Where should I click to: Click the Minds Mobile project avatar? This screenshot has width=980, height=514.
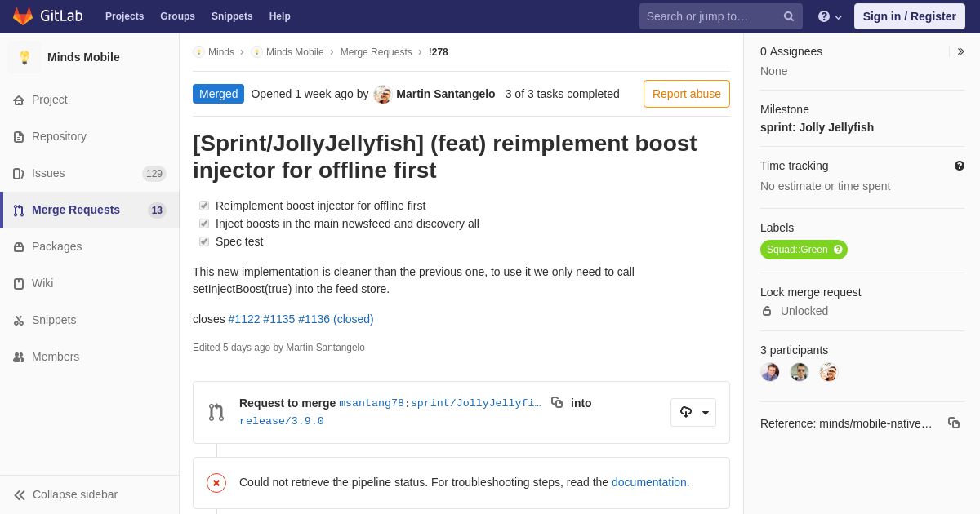[24, 57]
